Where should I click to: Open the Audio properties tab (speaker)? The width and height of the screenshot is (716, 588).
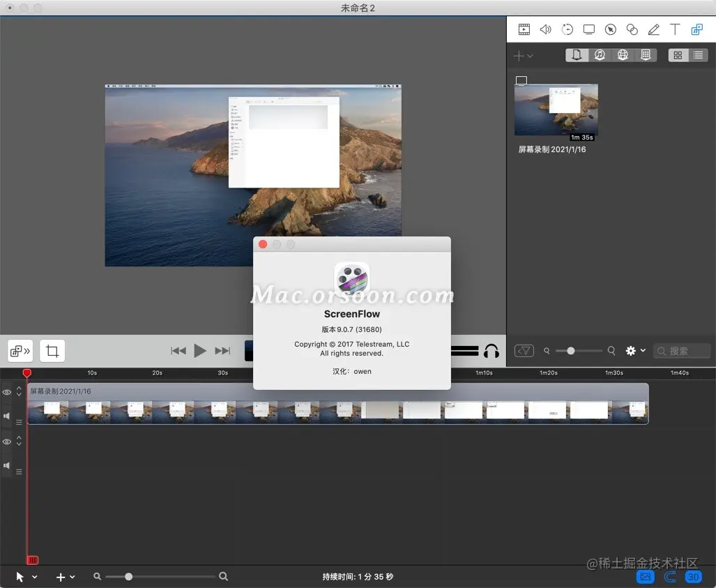pos(545,30)
